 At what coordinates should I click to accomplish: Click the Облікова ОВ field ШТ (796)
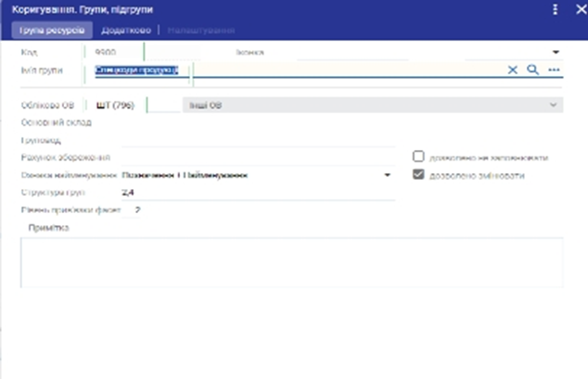coord(116,106)
